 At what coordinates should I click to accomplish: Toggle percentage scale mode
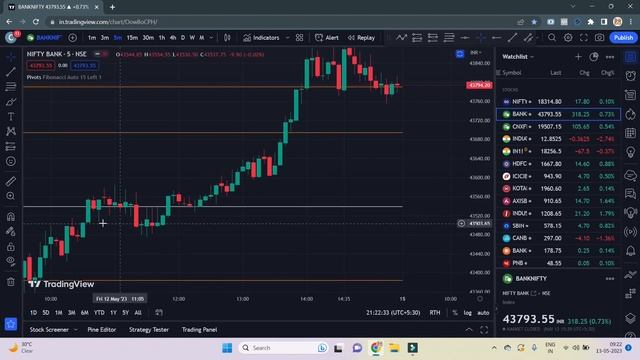pos(455,313)
